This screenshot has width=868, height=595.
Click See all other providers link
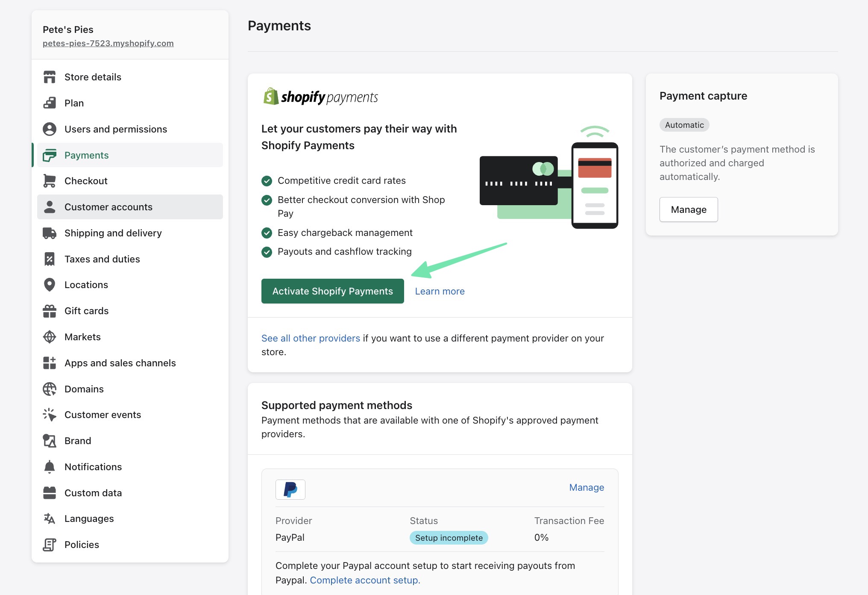click(311, 338)
